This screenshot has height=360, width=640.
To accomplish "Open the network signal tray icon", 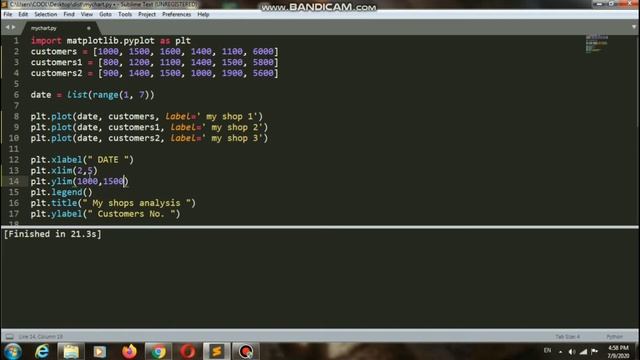I will pos(583,351).
